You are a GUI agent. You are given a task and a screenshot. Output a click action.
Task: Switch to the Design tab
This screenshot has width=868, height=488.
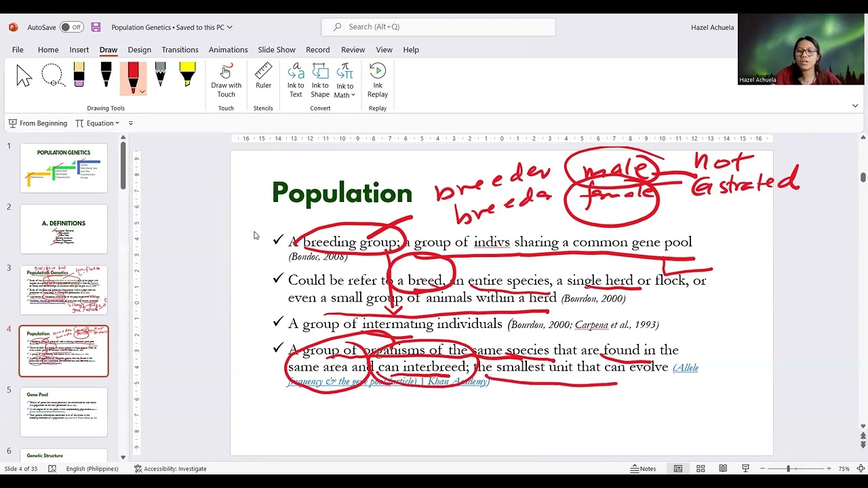coord(139,49)
